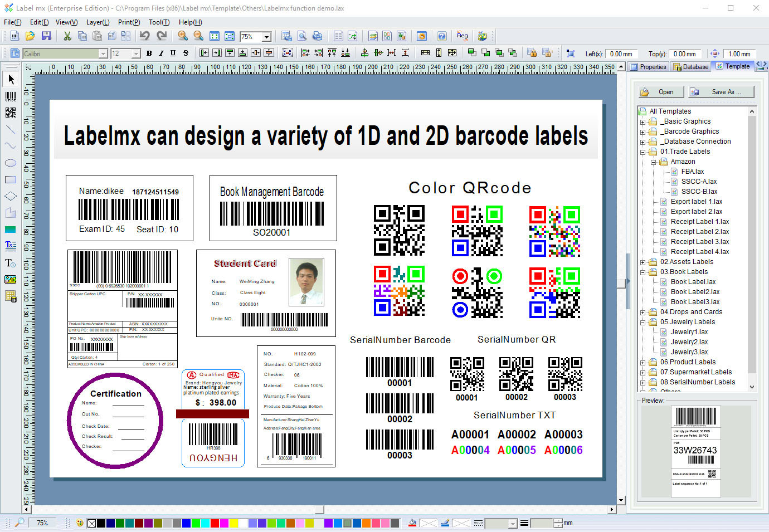This screenshot has width=769, height=532.
Task: Select the straight line drawing tool
Action: tap(11, 129)
